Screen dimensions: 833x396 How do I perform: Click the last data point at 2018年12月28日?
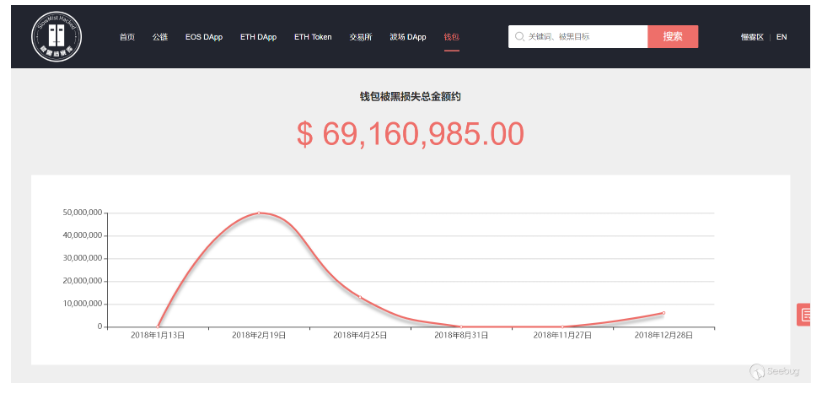tap(664, 313)
